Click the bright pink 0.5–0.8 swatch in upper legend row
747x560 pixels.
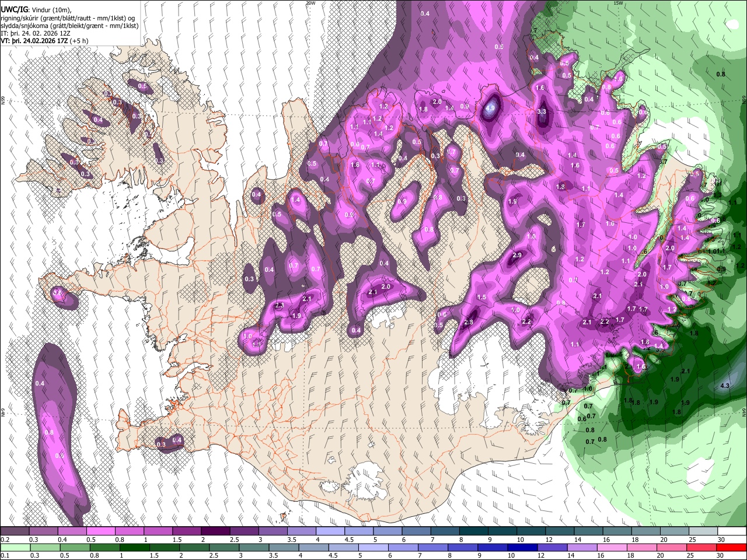[x=100, y=531]
